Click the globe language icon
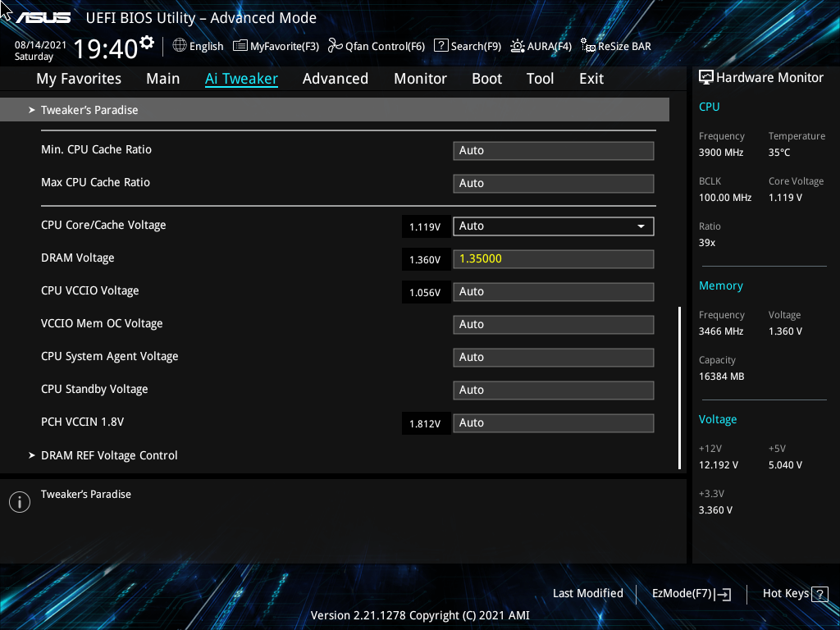 (x=180, y=46)
